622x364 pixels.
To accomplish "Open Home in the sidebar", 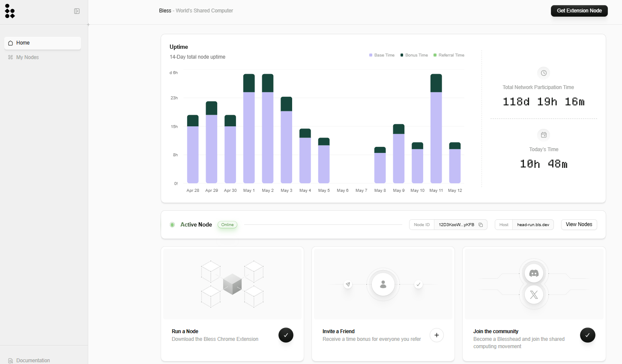I will 42,43.
